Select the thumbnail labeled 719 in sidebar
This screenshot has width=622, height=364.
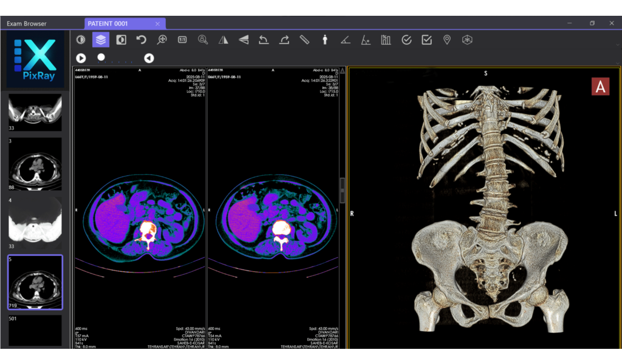35,281
